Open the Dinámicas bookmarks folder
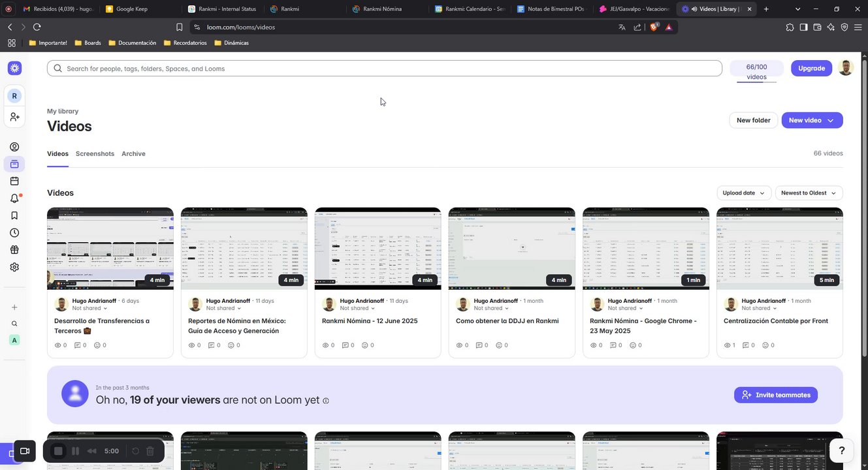Image resolution: width=868 pixels, height=470 pixels. coord(232,42)
